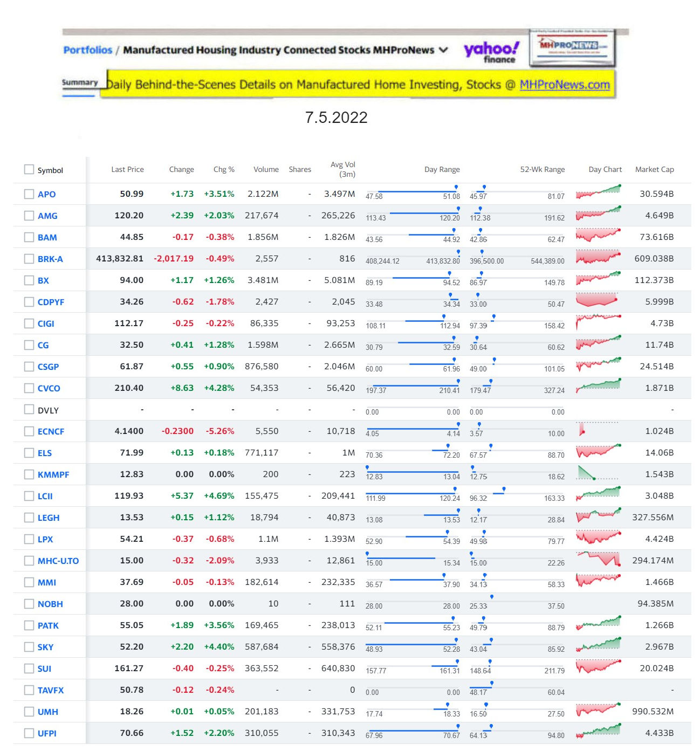700x751 pixels.
Task: Toggle the select-all Symbol checkbox
Action: (29, 169)
